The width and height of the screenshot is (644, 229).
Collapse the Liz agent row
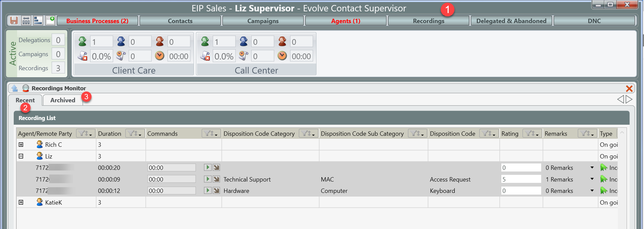(x=21, y=156)
